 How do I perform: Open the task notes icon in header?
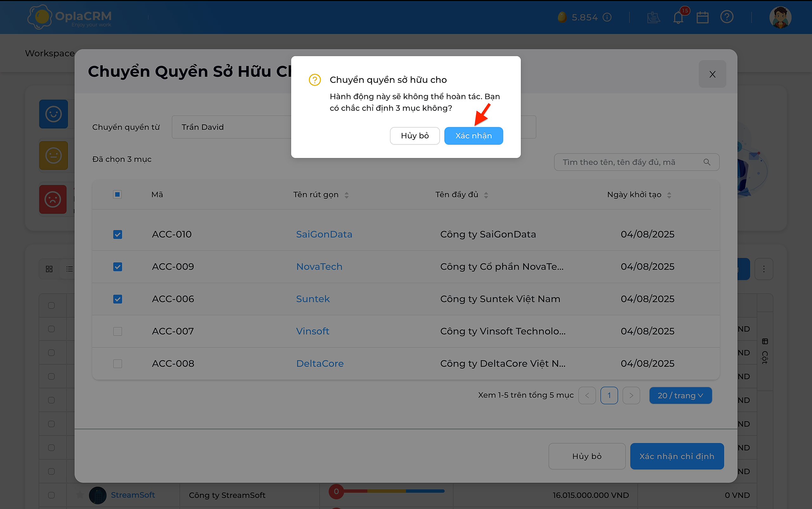point(653,17)
